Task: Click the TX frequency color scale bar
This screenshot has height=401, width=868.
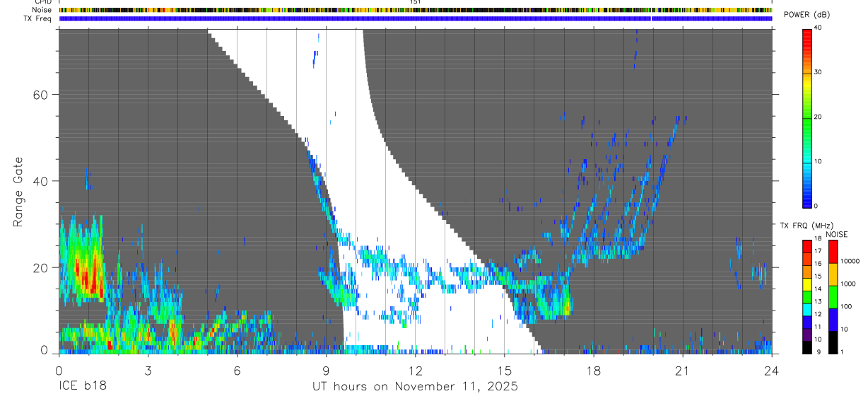Action: click(x=807, y=296)
